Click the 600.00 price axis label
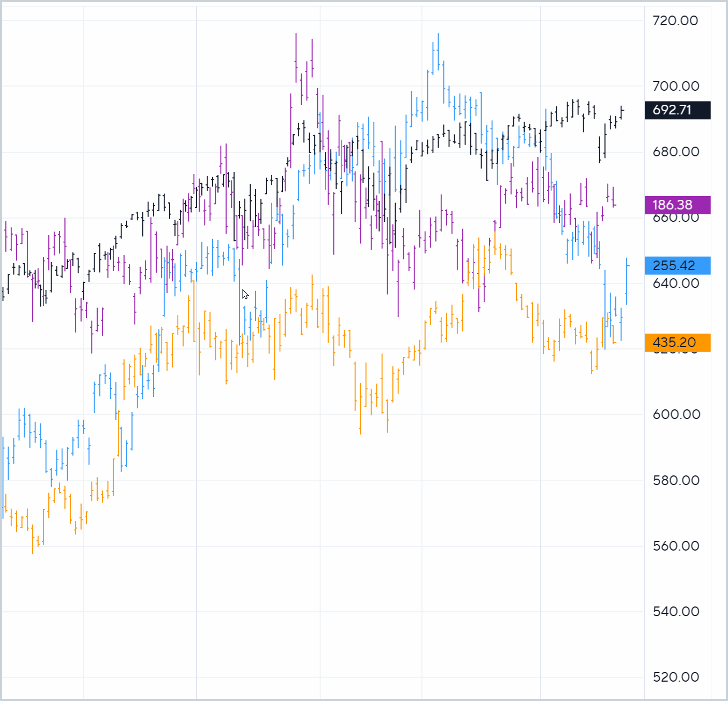Image resolution: width=728 pixels, height=701 pixels. click(x=676, y=414)
